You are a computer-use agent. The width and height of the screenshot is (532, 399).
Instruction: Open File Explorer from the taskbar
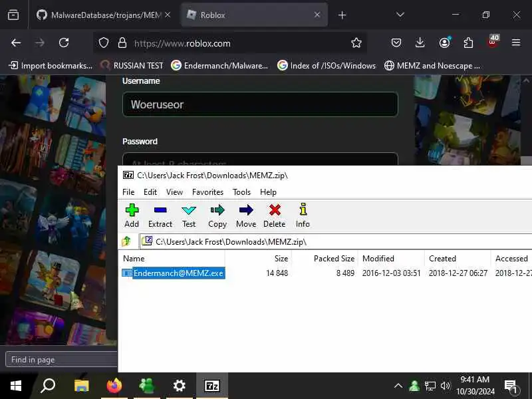point(81,386)
